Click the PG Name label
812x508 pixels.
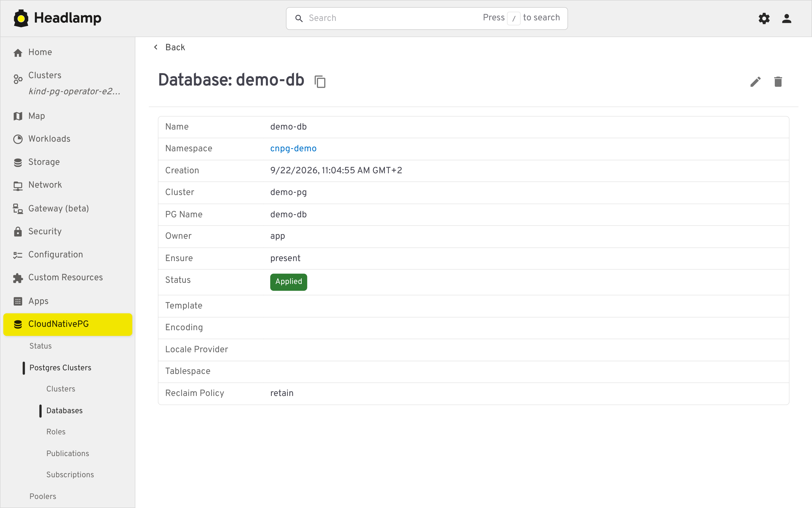click(184, 214)
